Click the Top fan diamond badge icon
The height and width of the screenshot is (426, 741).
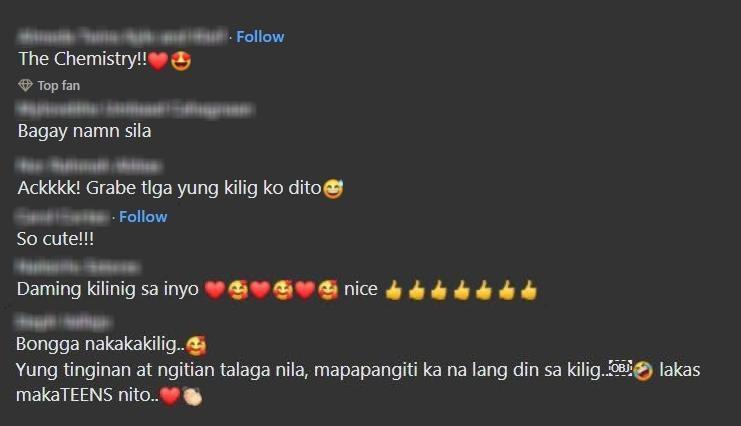(x=25, y=85)
